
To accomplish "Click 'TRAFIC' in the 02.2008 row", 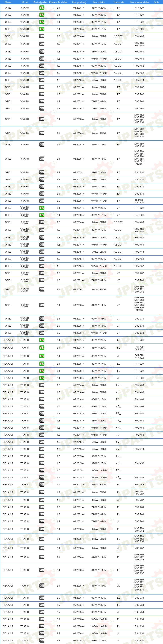I will pyautogui.click(x=25, y=640).
